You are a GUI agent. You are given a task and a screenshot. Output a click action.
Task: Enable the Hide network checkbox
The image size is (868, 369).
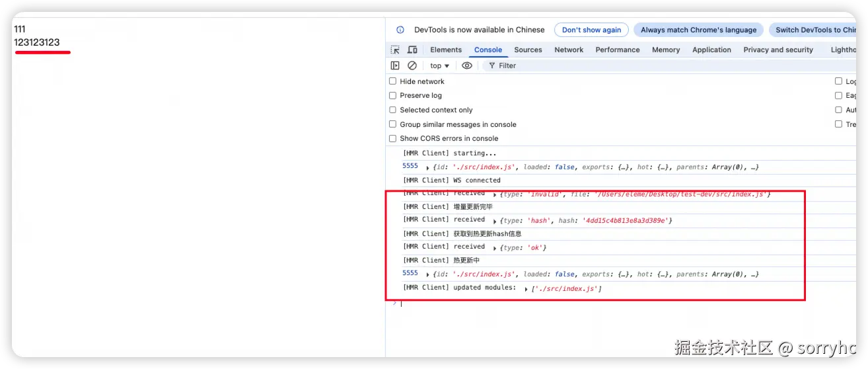click(x=393, y=81)
